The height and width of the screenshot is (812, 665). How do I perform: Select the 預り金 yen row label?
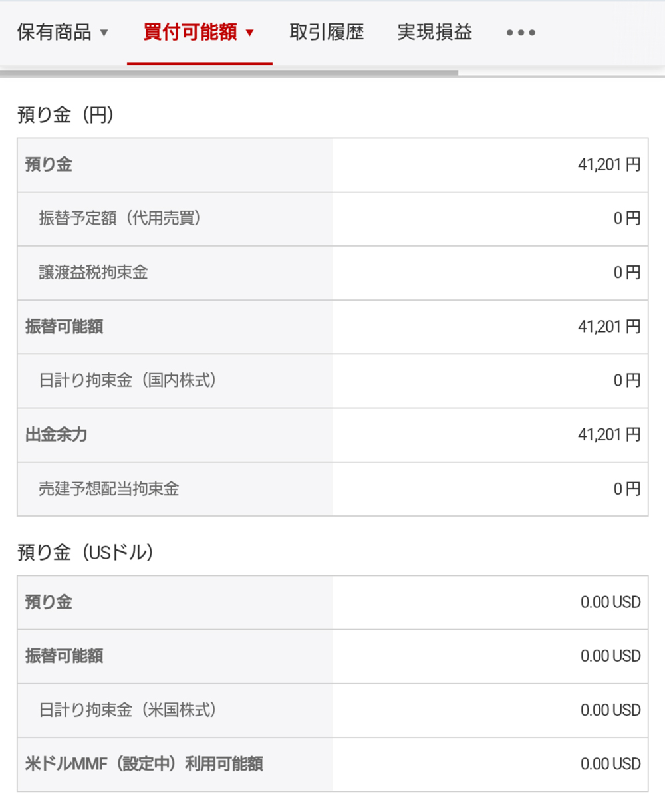49,164
